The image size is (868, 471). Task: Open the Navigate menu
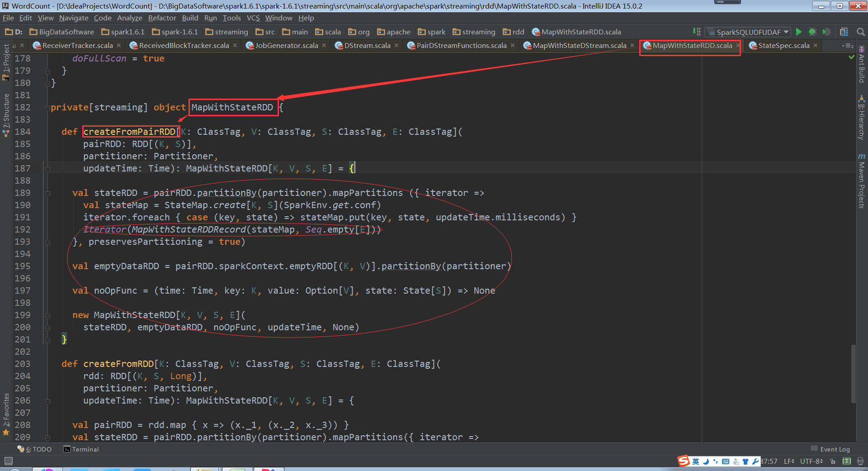[x=74, y=18]
